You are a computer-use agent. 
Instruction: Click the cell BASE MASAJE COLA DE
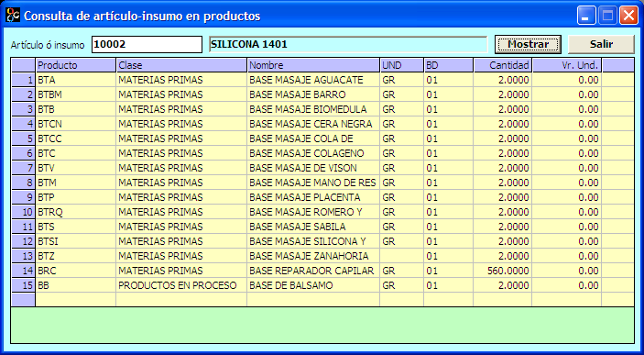313,139
